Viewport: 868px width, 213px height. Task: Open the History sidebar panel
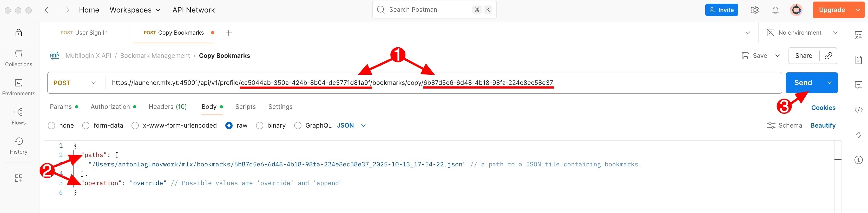point(18,146)
